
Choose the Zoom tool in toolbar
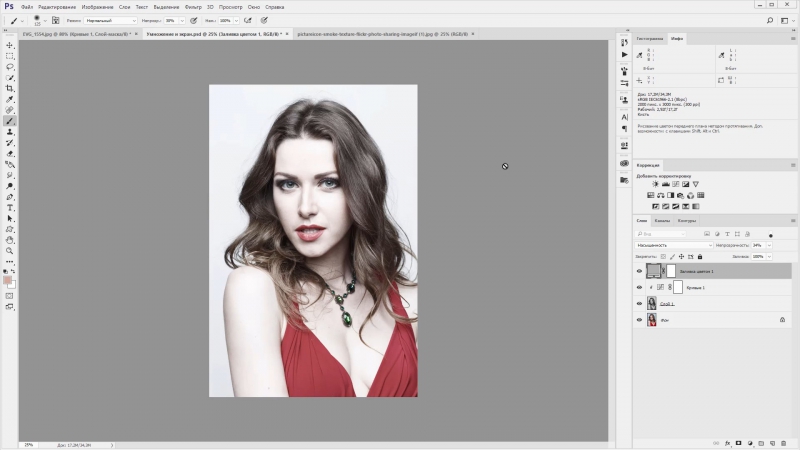tap(10, 251)
